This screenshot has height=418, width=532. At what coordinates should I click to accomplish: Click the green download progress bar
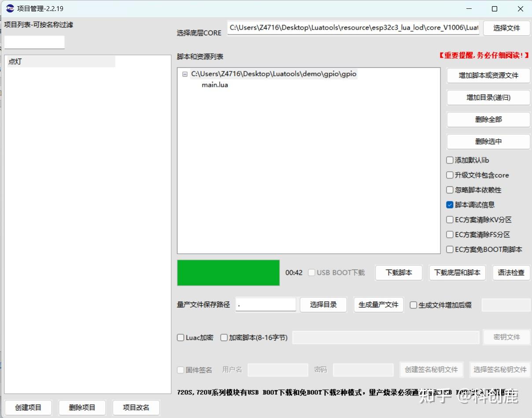point(228,273)
